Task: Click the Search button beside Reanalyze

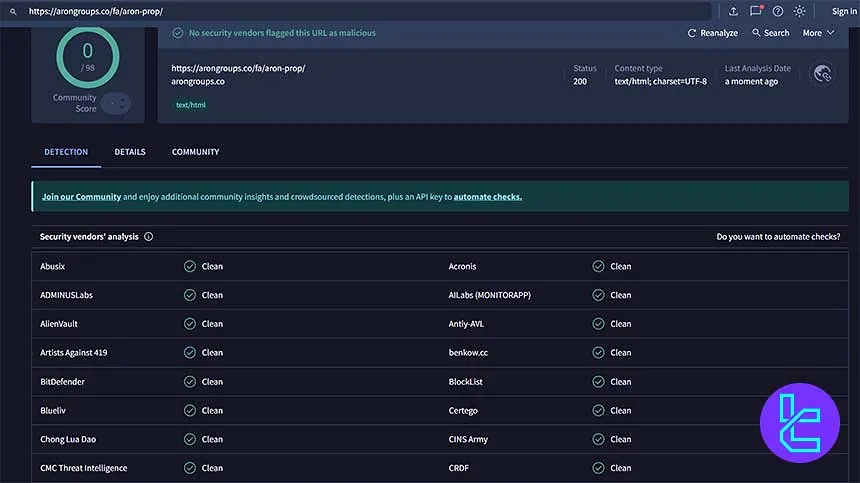Action: pyautogui.click(x=771, y=33)
